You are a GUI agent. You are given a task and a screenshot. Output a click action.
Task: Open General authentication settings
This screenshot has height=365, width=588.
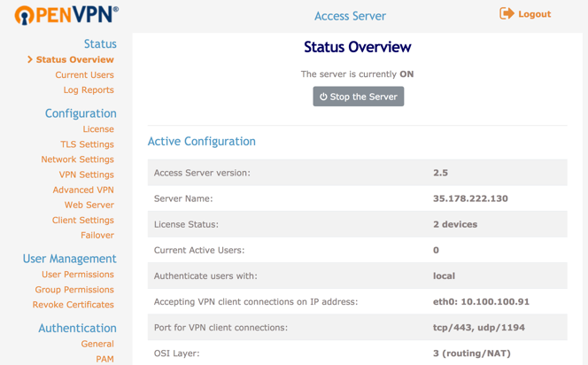coord(97,344)
